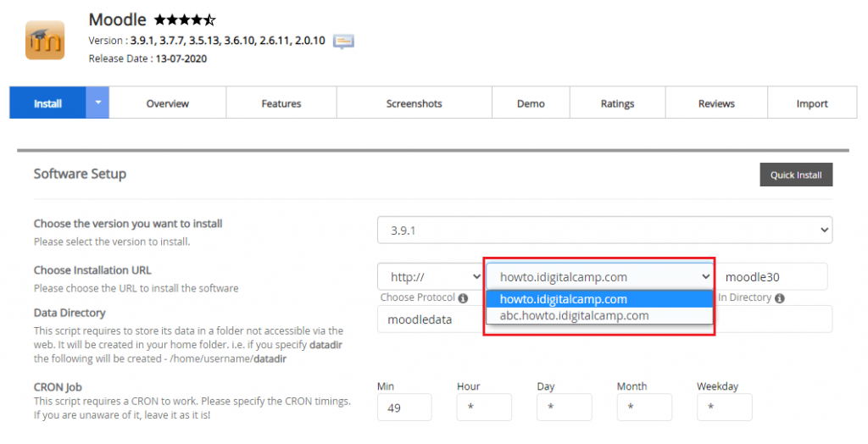Click the Choose Protocol info icon
The height and width of the screenshot is (444, 868).
coord(464,298)
